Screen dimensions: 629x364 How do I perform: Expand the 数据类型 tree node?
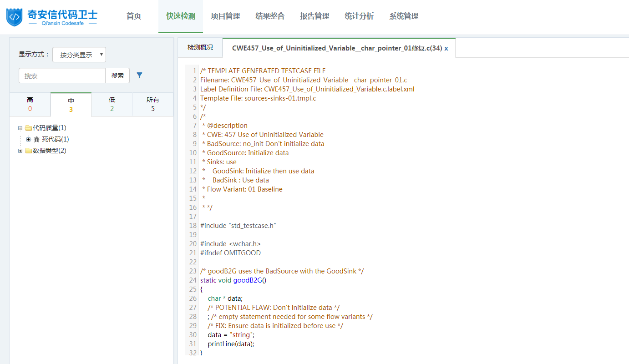(20, 151)
